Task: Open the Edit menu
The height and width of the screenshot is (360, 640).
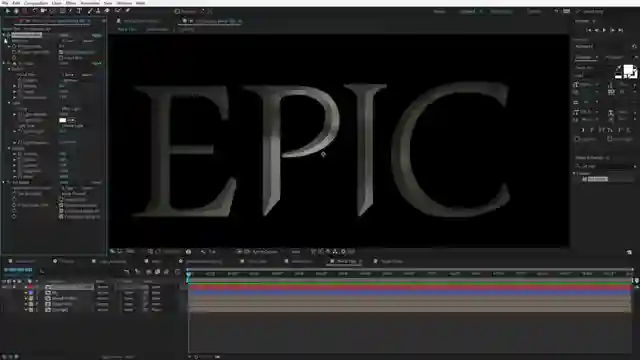Action: click(16, 3)
